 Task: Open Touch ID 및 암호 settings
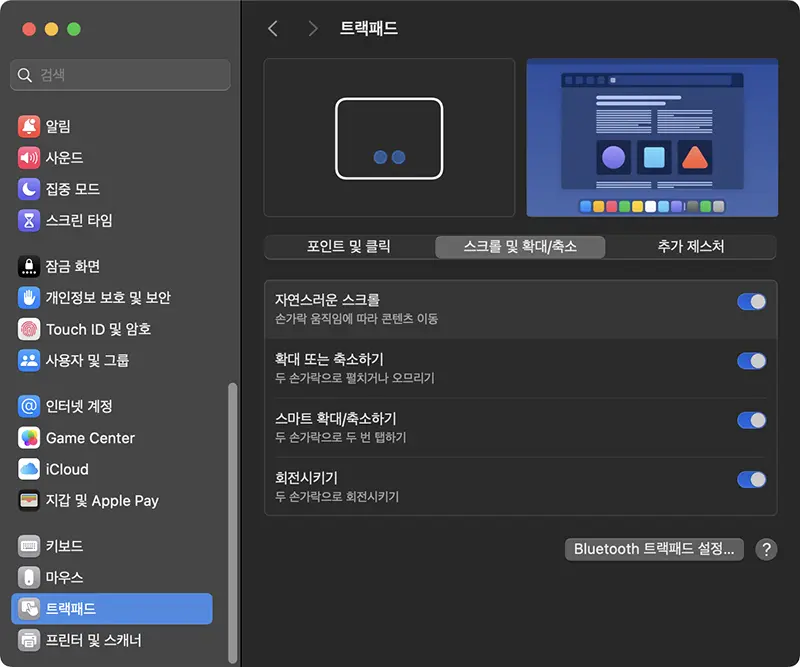pos(28,329)
